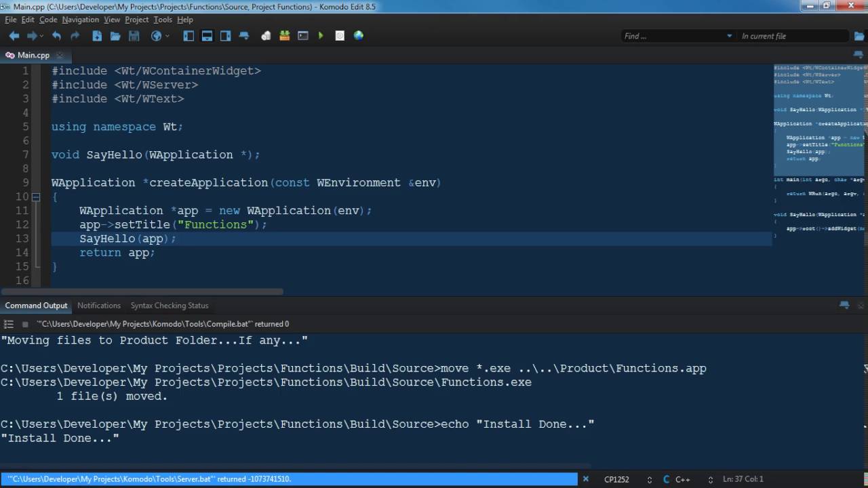Open the tab list at editor's top right
Viewport: 868px width, 488px height.
tap(859, 55)
